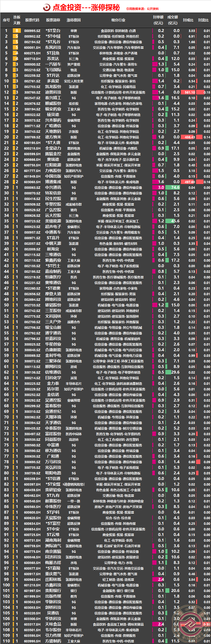Select the 封成比 column header
The image size is (211, 644).
188,20
